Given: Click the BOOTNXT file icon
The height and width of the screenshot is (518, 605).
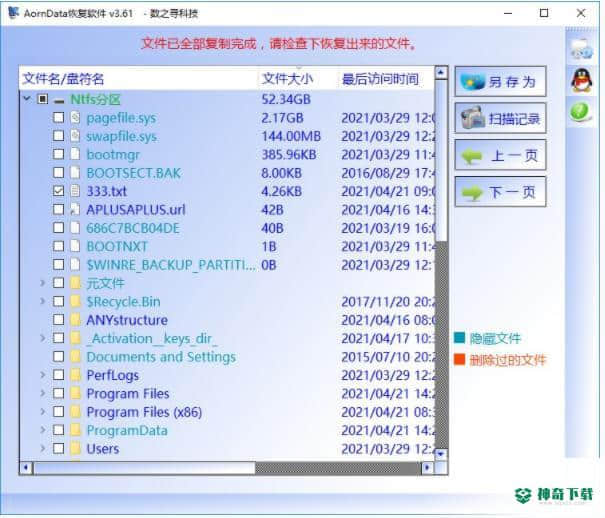Looking at the screenshot, I should pyautogui.click(x=75, y=246).
